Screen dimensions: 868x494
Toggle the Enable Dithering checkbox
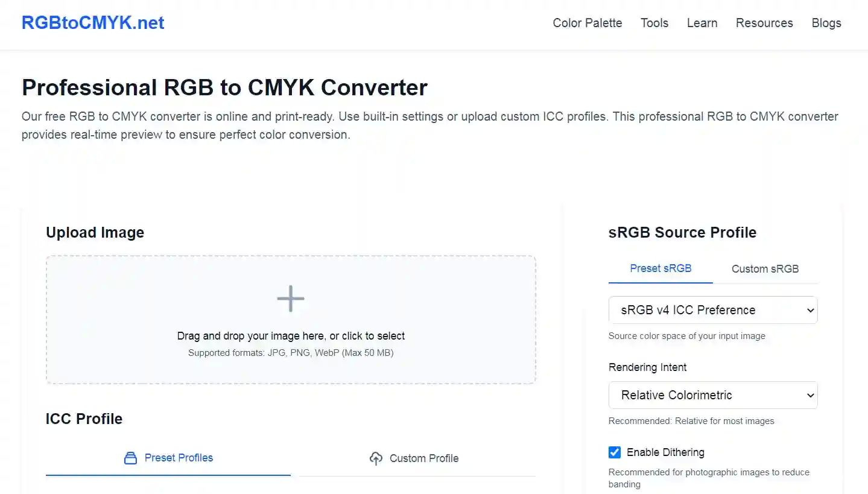pyautogui.click(x=615, y=452)
